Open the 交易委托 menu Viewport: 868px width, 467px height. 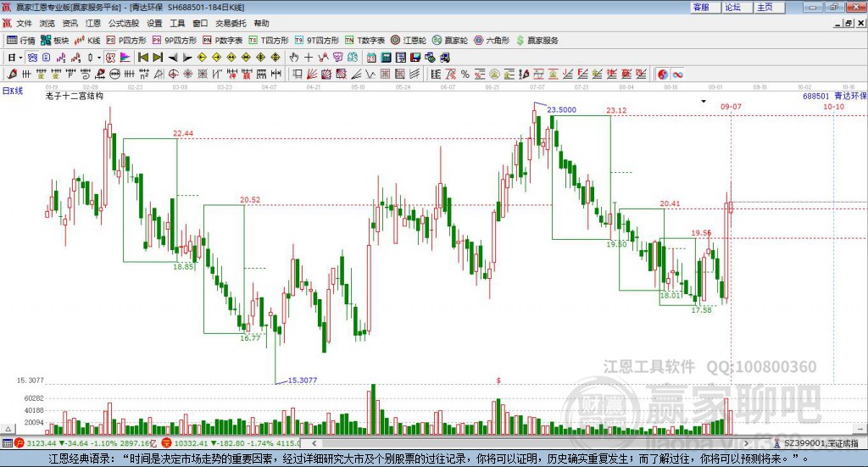pyautogui.click(x=231, y=23)
